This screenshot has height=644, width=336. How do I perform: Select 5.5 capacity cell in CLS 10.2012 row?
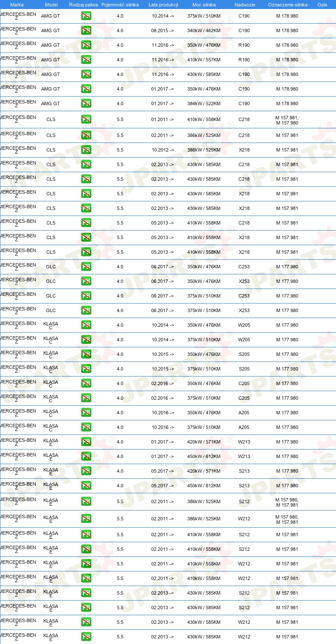tap(120, 150)
